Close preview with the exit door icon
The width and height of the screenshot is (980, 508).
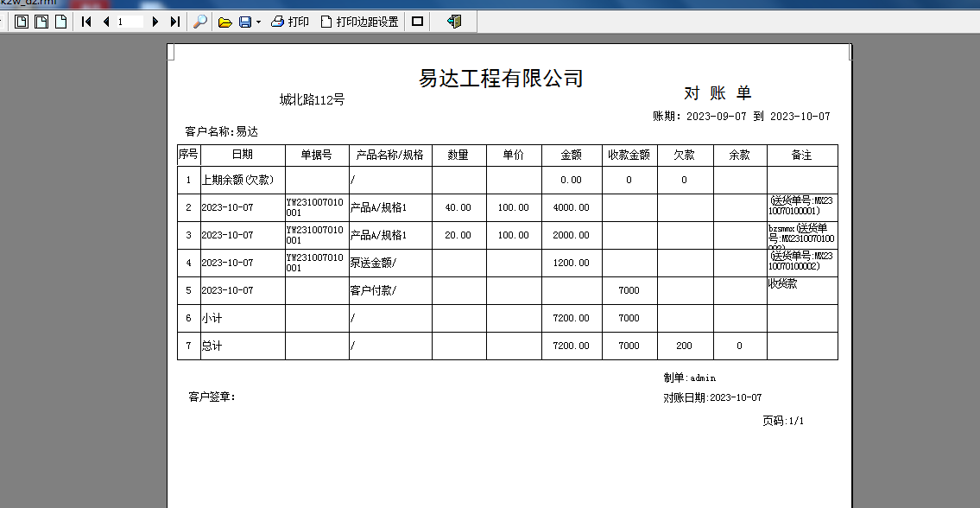[454, 22]
